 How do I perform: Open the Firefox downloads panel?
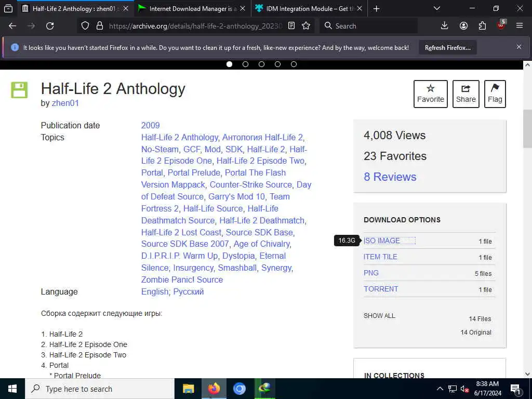click(x=445, y=26)
